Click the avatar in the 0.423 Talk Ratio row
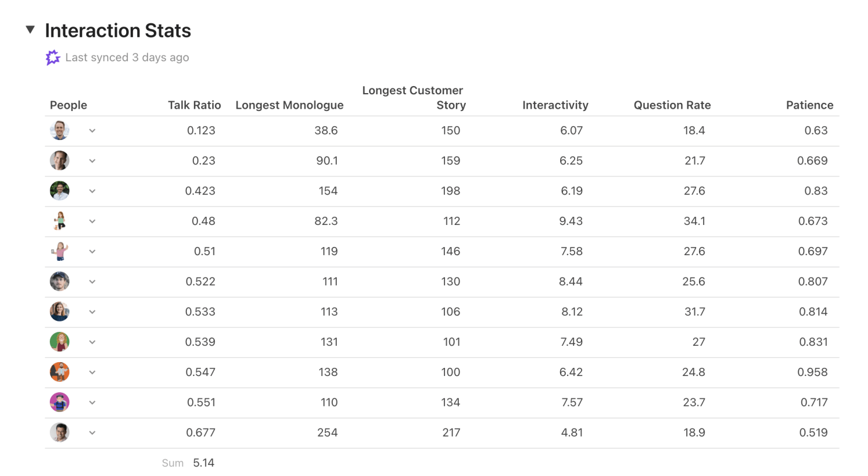Image resolution: width=868 pixels, height=476 pixels. click(x=60, y=191)
